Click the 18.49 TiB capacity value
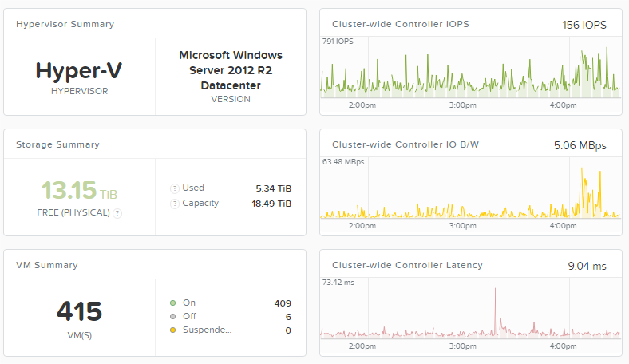629x364 pixels. (271, 204)
